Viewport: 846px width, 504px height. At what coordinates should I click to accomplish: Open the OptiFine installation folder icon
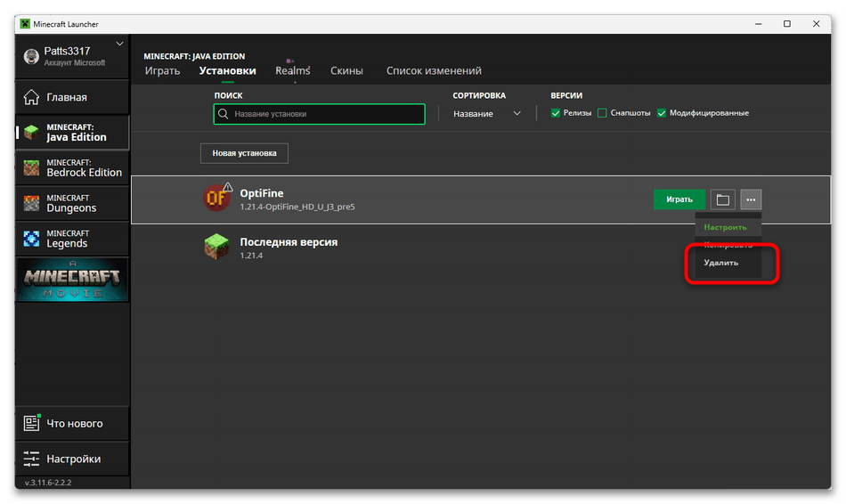(722, 199)
